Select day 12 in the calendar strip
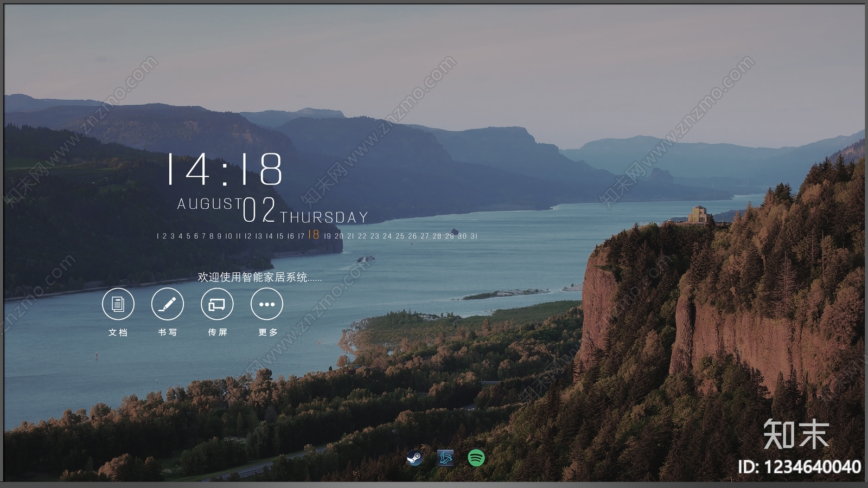The image size is (868, 488). pyautogui.click(x=248, y=236)
